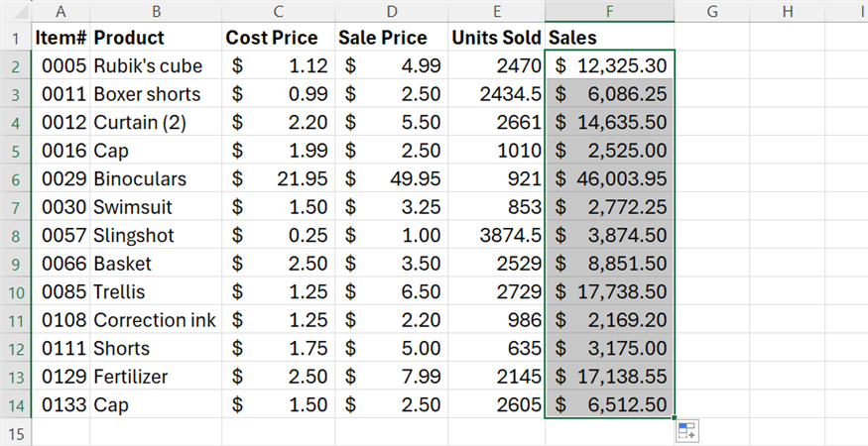Select the Slingshot product cell
This screenshot has height=446, width=868.
pos(156,235)
